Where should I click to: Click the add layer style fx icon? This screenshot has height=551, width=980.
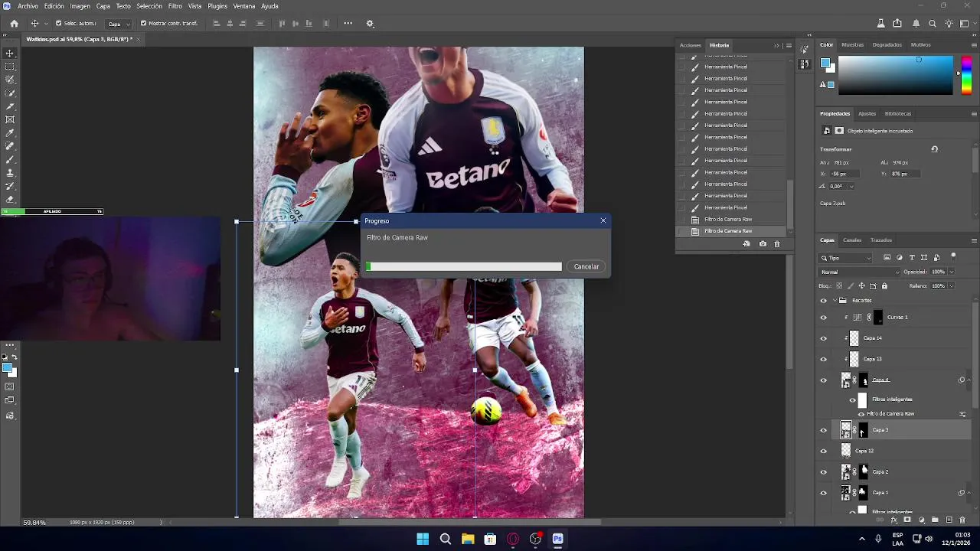[893, 520]
